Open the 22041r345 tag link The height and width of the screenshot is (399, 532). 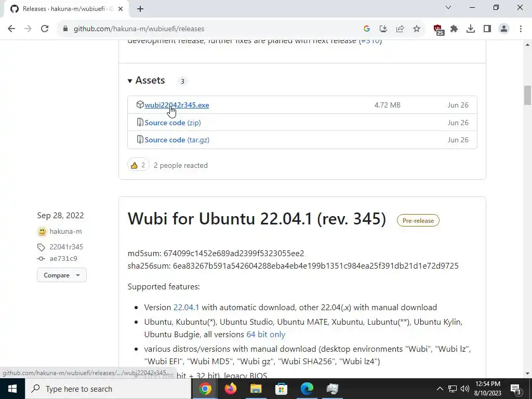click(66, 247)
